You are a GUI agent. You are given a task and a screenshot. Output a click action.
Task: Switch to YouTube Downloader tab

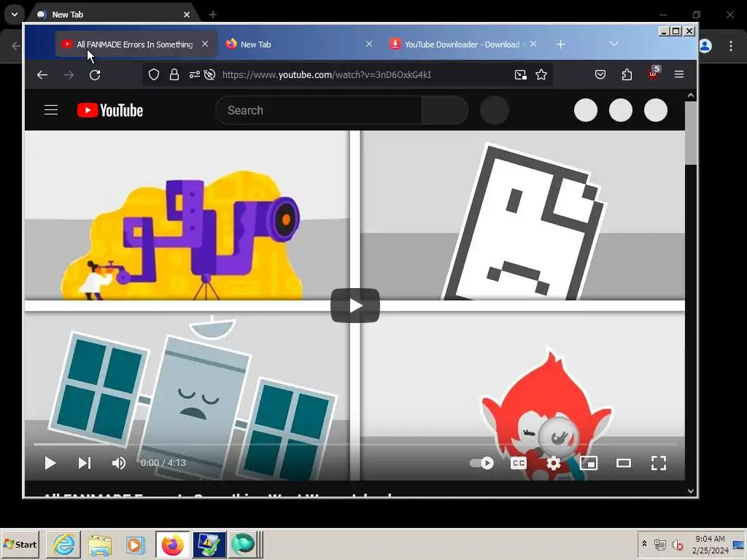pos(463,44)
